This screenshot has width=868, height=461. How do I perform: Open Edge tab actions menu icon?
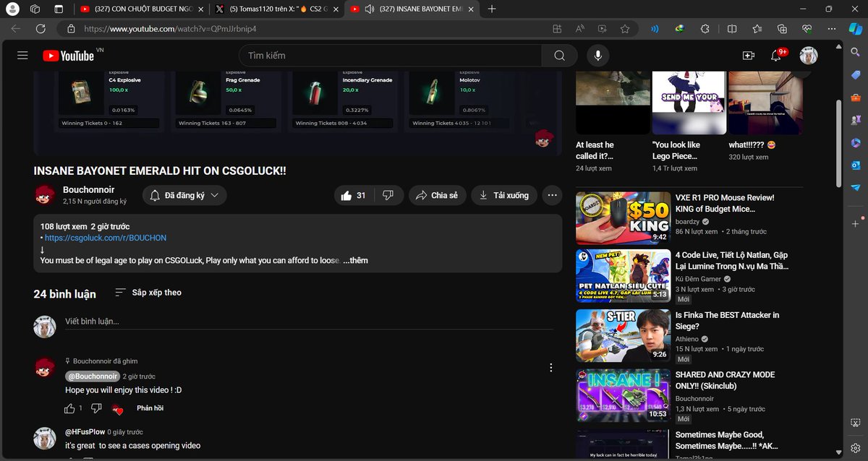(x=59, y=9)
